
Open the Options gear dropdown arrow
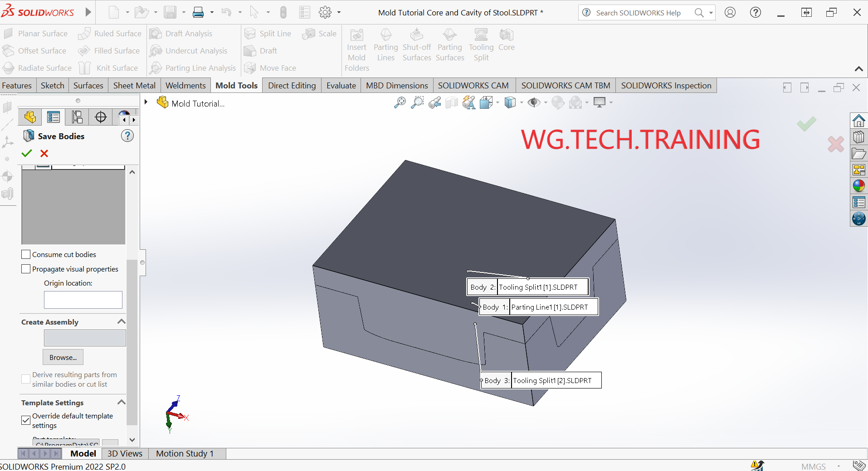tap(339, 12)
